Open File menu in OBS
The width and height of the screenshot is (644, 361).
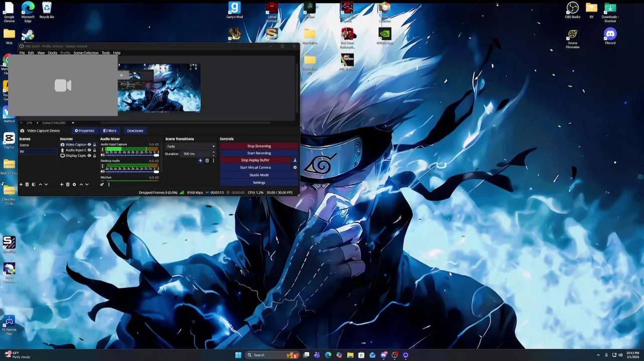tap(22, 53)
